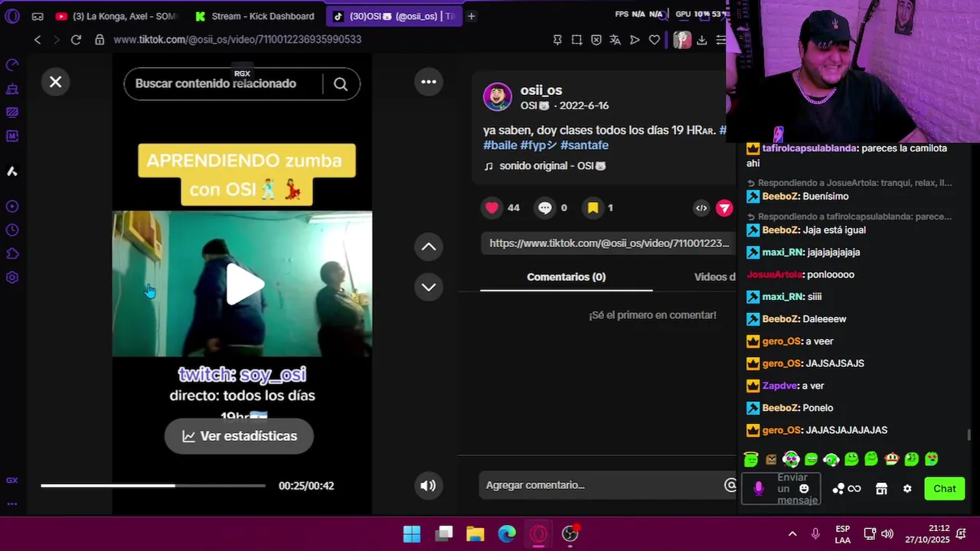The height and width of the screenshot is (551, 980).
Task: Switch to the La Konga YouTube tab
Action: [x=116, y=16]
